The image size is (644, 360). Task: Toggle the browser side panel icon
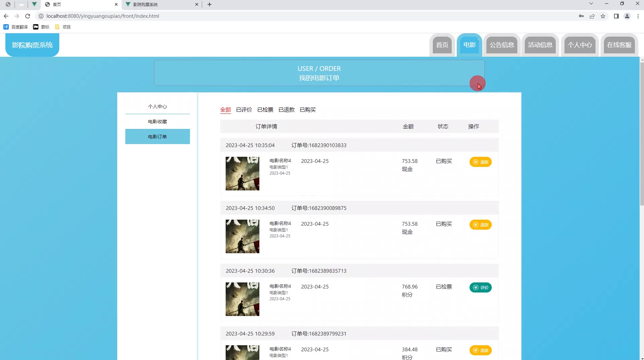616,16
